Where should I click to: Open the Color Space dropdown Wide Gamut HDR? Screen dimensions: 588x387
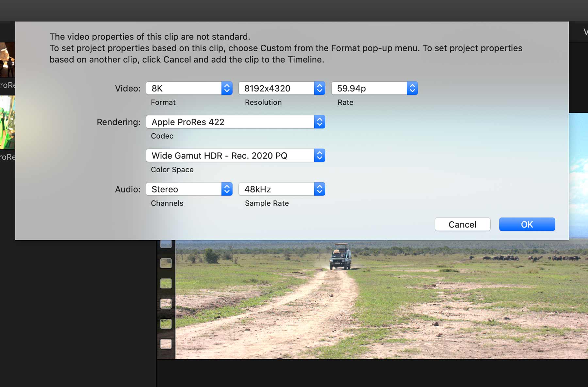(x=236, y=156)
